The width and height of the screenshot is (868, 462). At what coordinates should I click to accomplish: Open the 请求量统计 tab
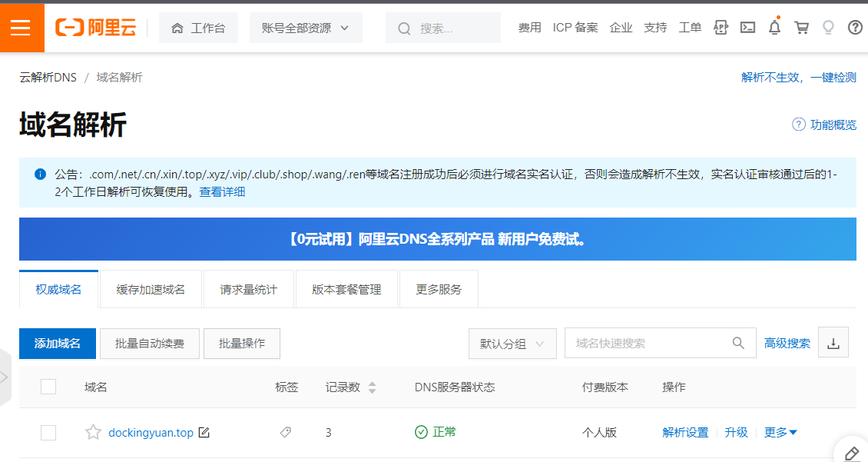(249, 289)
